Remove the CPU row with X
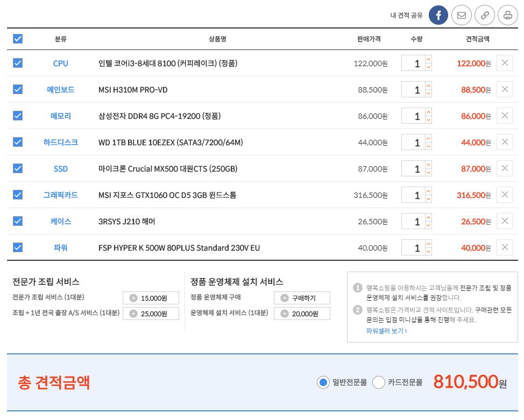This screenshot has width=524, height=420. [x=505, y=63]
